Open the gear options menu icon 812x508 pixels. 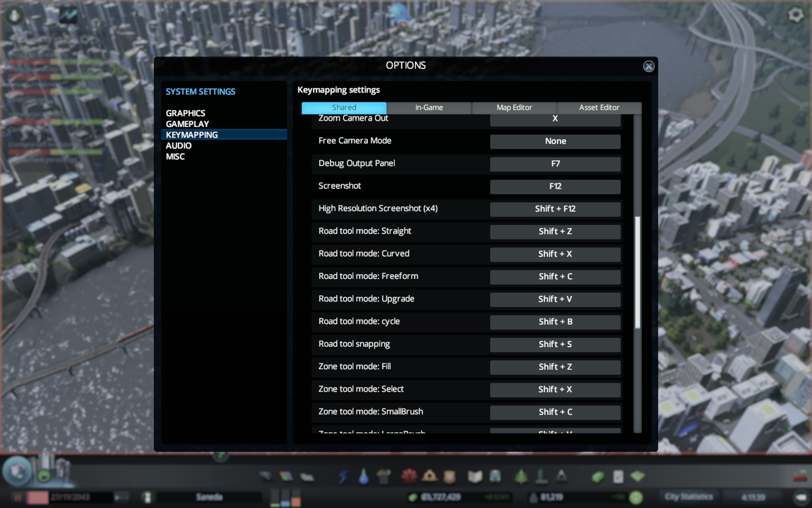pyautogui.click(x=796, y=15)
